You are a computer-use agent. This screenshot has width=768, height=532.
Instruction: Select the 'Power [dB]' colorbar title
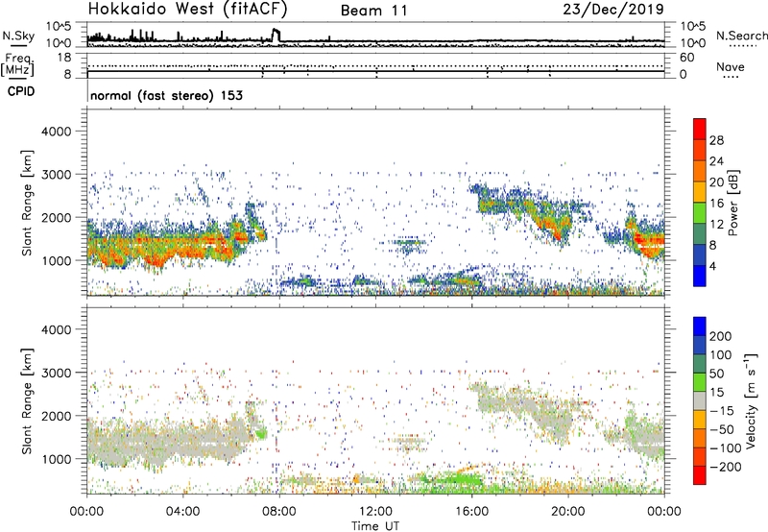coord(732,203)
